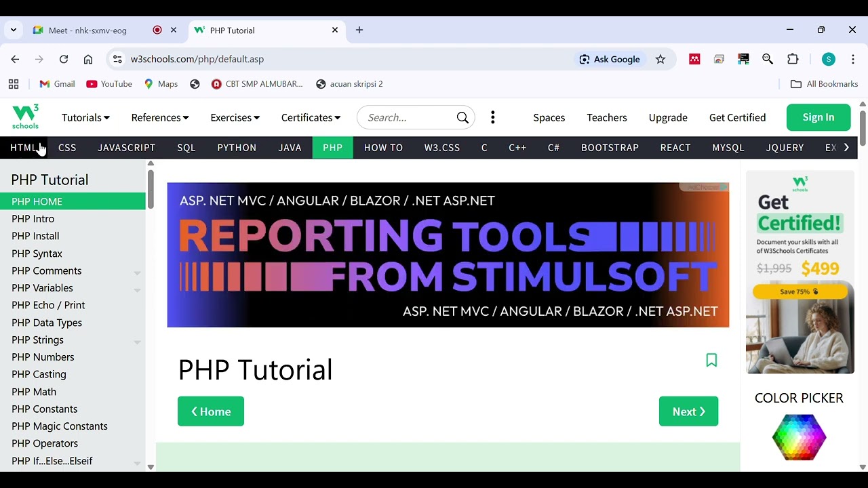Click the browser address bar URL
868x488 pixels.
coord(197,59)
